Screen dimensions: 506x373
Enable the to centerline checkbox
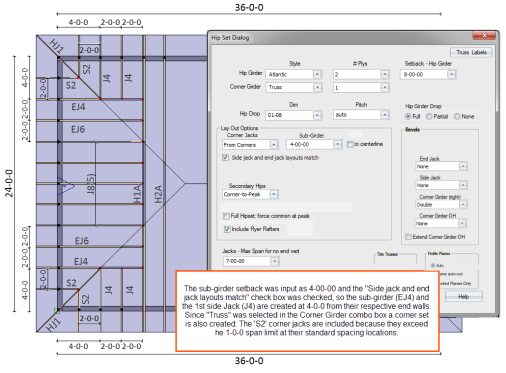pos(350,144)
